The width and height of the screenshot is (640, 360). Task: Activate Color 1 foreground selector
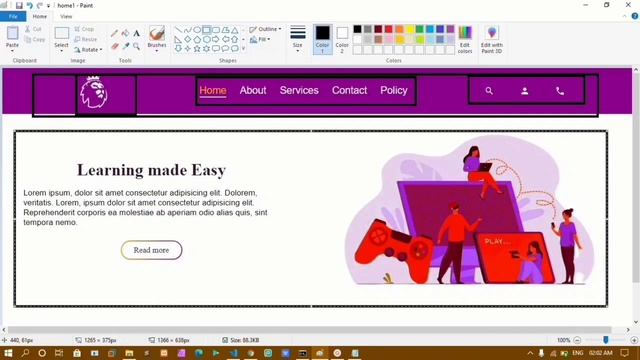322,40
